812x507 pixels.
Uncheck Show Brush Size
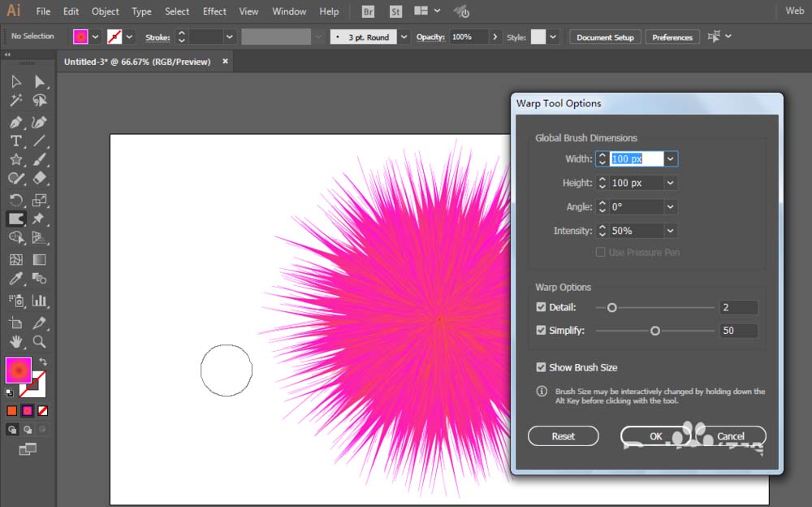[541, 367]
